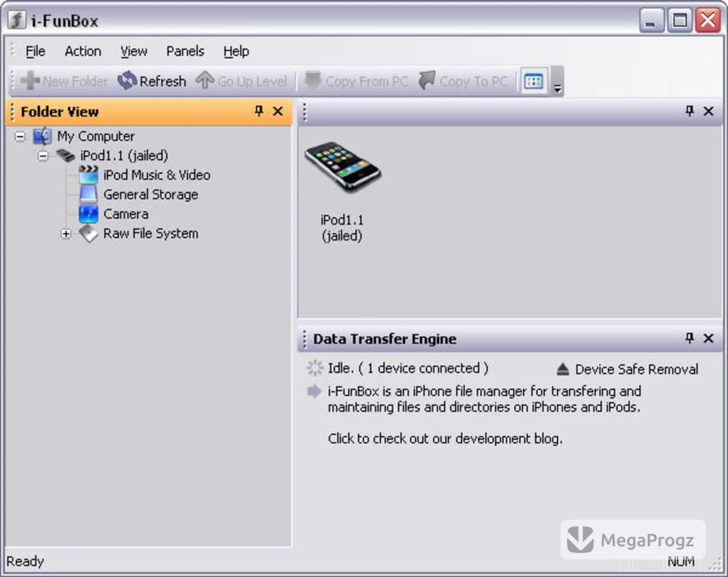This screenshot has height=577, width=728.
Task: Click the Ready status bar text
Action: 25,561
